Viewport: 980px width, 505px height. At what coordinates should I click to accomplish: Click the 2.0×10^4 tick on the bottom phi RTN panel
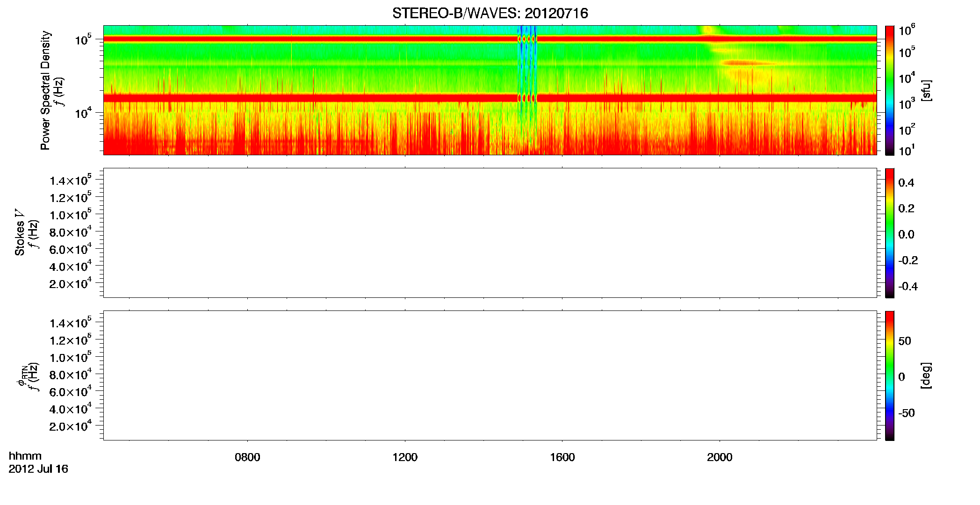point(71,426)
